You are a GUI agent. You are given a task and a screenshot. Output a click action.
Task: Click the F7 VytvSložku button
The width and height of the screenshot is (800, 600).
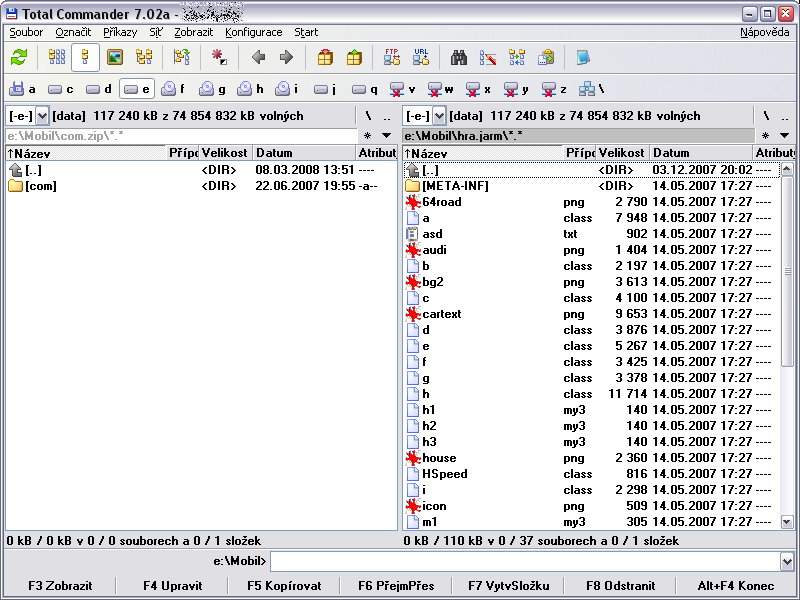point(508,586)
